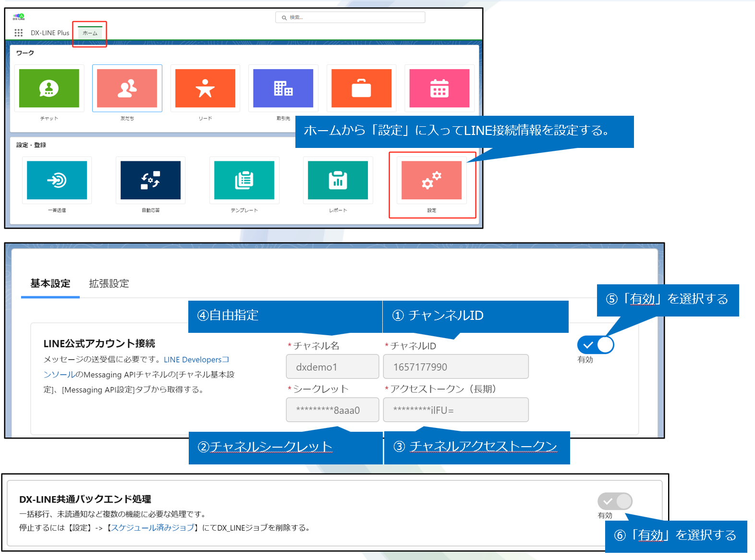Open the 設定 gears icon
The width and height of the screenshot is (755, 560).
[x=431, y=180]
